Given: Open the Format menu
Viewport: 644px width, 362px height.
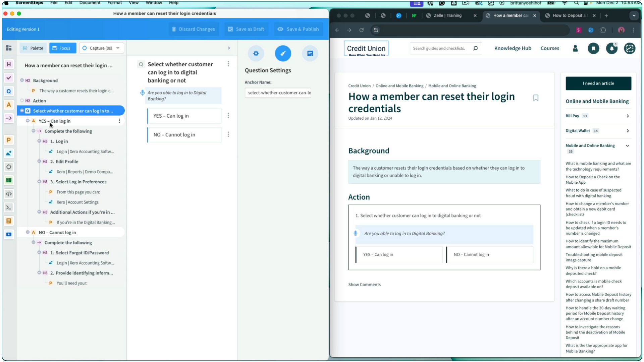Looking at the screenshot, I should (115, 3).
